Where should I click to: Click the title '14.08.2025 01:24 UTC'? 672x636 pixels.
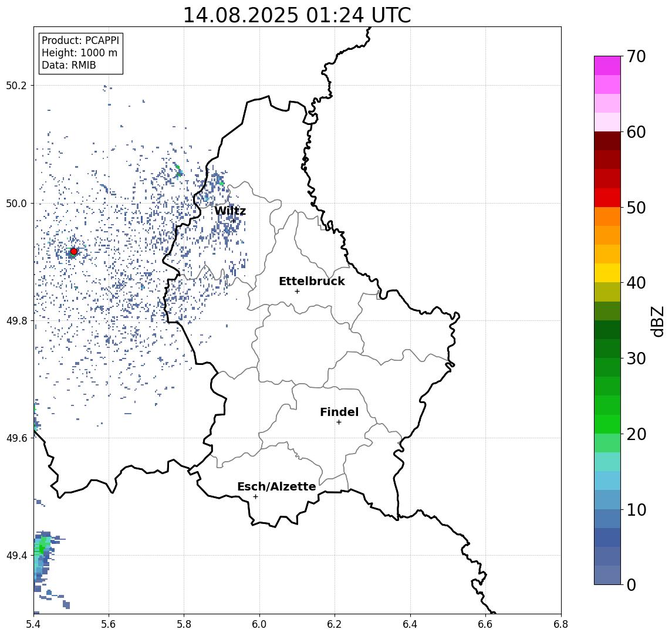[296, 15]
